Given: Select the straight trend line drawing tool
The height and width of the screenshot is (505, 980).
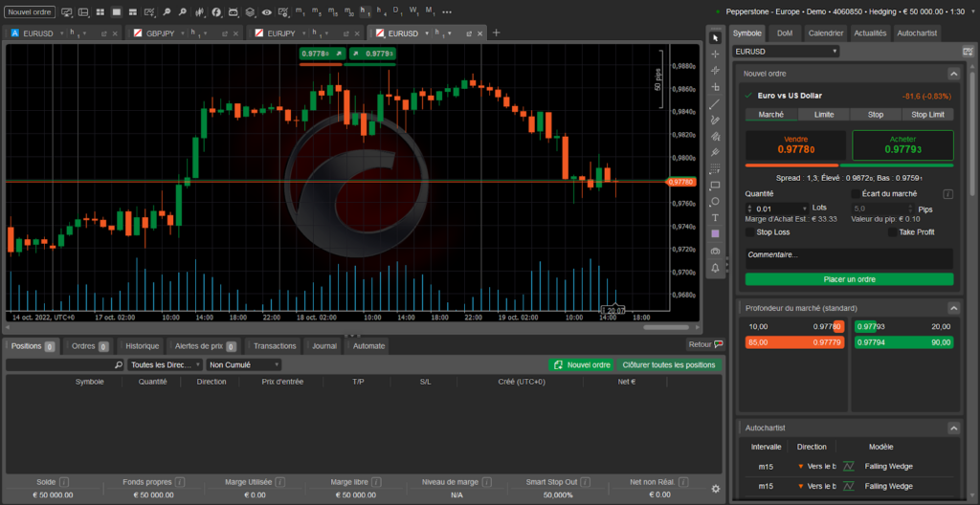Looking at the screenshot, I should (x=716, y=103).
